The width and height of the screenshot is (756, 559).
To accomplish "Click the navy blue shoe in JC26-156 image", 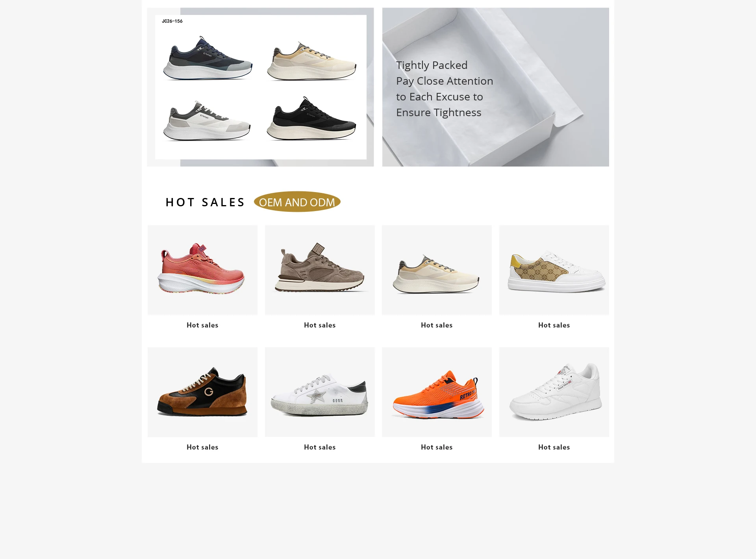I will point(208,58).
